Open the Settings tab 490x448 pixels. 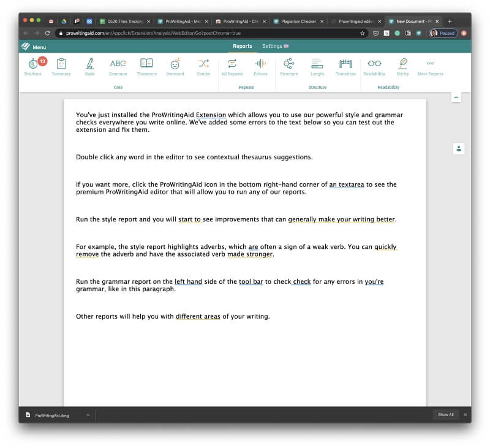point(275,46)
